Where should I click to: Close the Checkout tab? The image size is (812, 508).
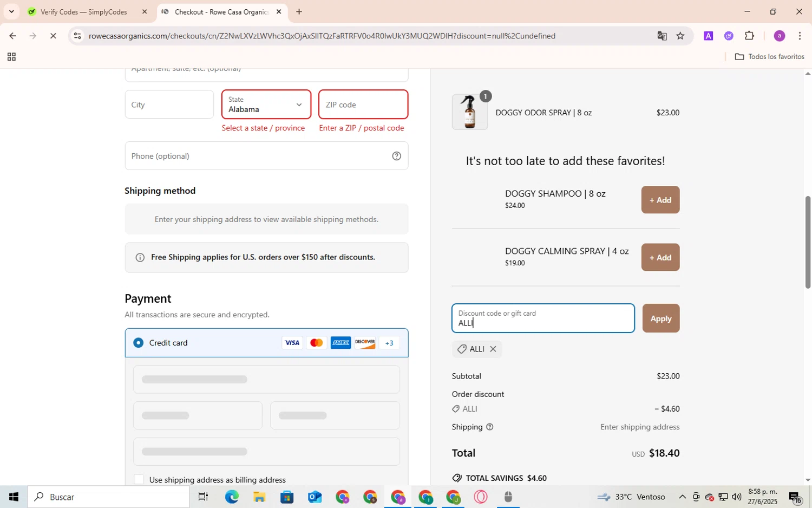279,11
